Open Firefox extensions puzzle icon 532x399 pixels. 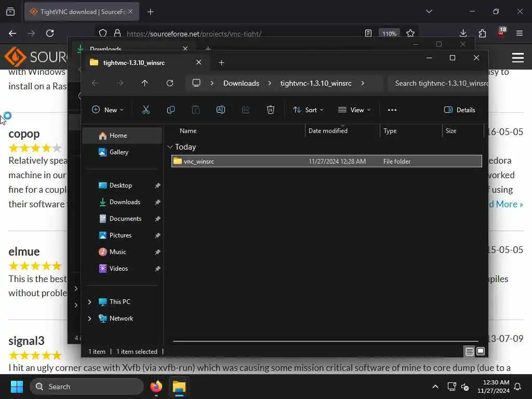tap(482, 33)
